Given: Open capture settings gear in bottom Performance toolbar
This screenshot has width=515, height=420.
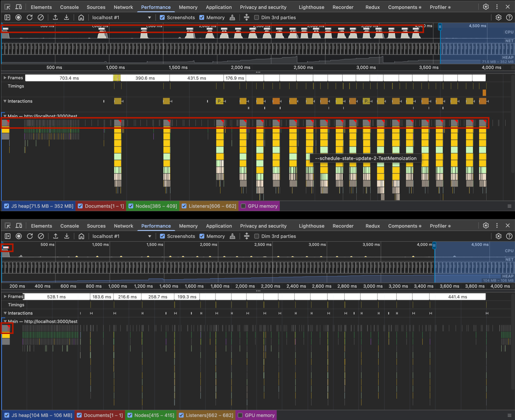Looking at the screenshot, I should 498,236.
